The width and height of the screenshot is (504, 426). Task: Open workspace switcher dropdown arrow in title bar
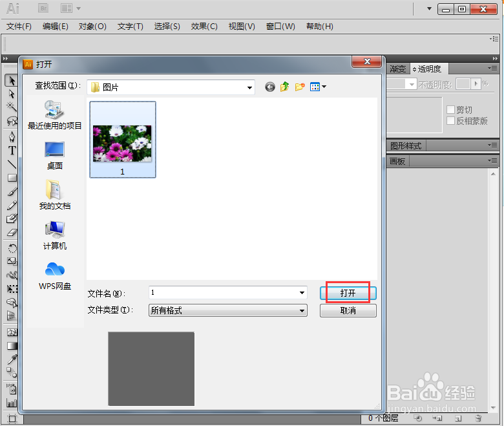pyautogui.click(x=429, y=8)
